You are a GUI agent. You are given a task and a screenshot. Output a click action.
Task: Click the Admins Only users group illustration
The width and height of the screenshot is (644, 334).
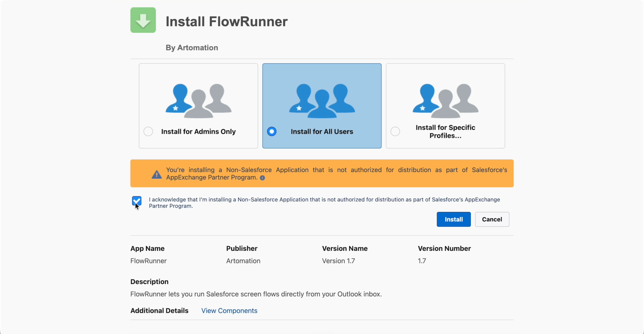tap(199, 101)
